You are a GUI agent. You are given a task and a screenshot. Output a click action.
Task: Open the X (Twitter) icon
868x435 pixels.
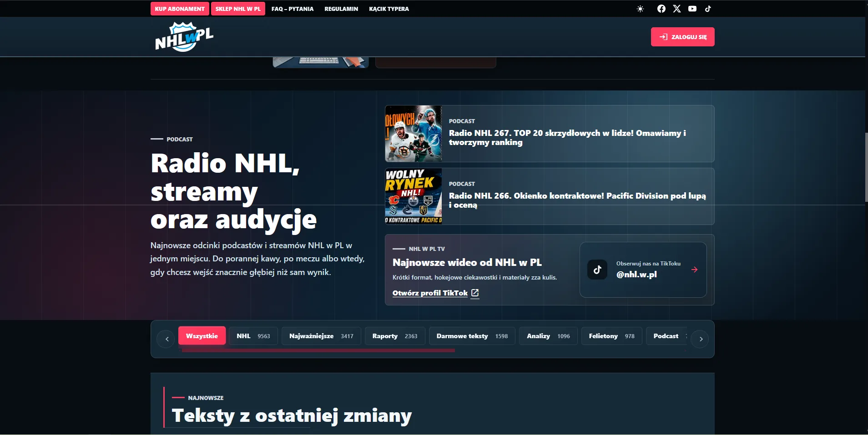pyautogui.click(x=677, y=9)
